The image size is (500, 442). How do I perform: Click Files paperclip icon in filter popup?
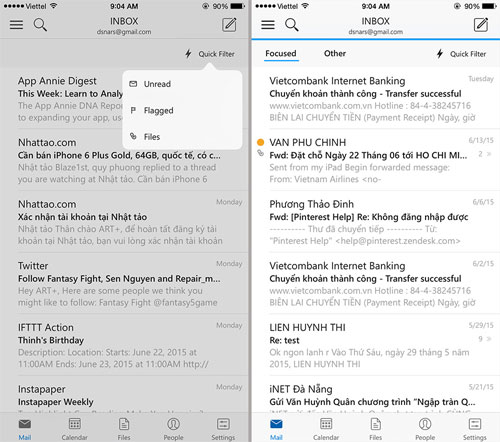133,136
